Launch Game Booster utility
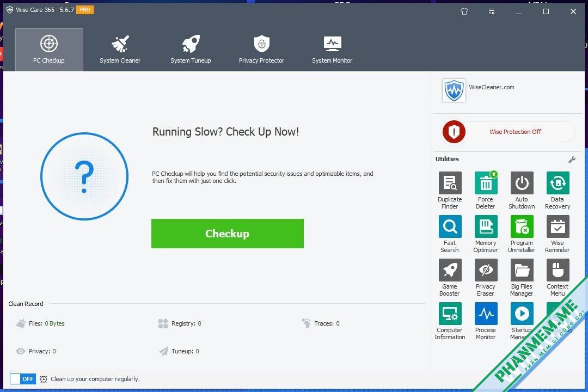The image size is (588, 392). (x=450, y=278)
